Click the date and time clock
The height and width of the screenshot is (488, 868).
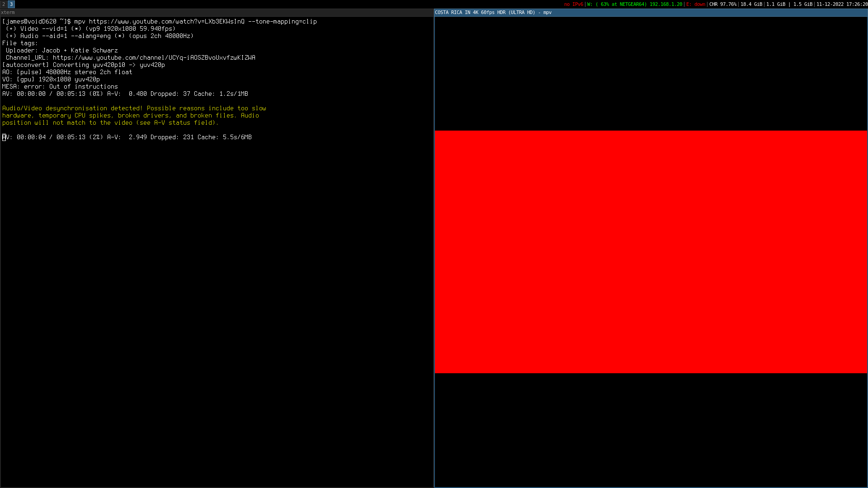(x=841, y=5)
